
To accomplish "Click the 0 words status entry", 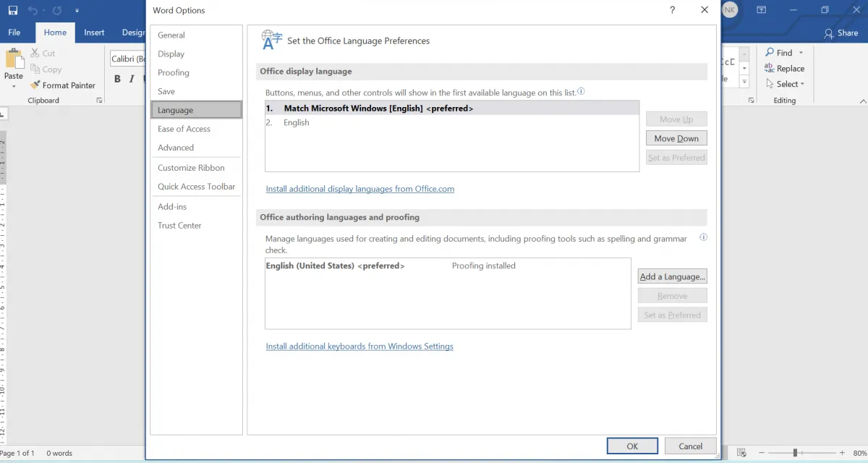I will (x=59, y=454).
